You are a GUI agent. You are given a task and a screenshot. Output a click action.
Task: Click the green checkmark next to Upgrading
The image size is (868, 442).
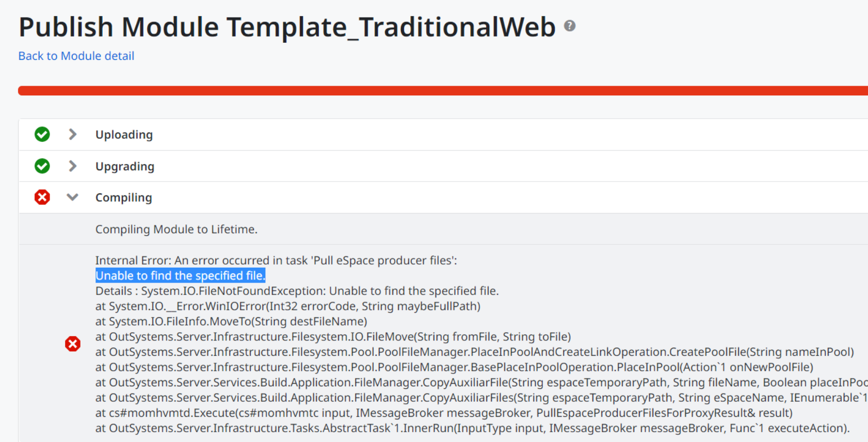(x=42, y=166)
